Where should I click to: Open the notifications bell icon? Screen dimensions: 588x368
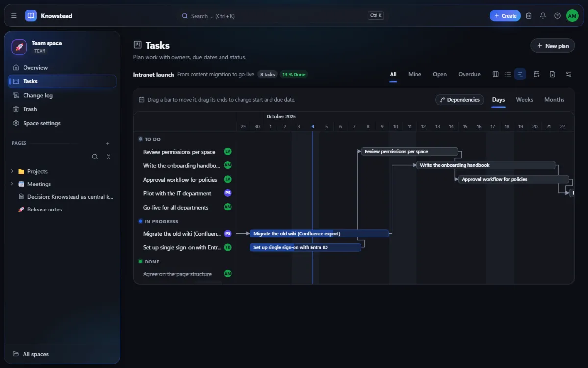[x=543, y=16]
